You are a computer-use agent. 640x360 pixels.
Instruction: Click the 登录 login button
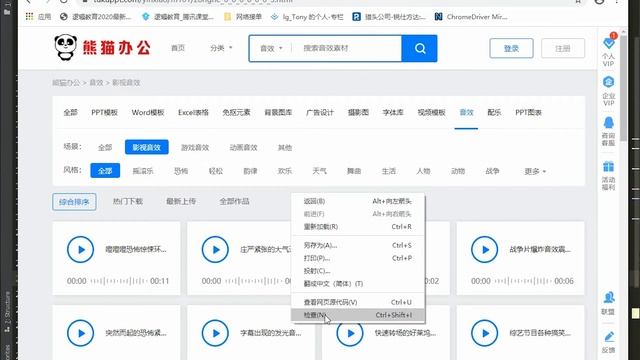point(511,49)
